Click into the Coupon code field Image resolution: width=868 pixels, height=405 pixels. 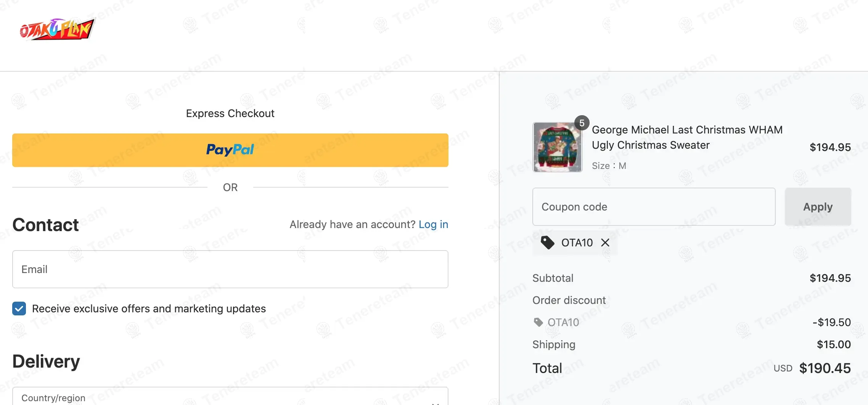coord(654,207)
